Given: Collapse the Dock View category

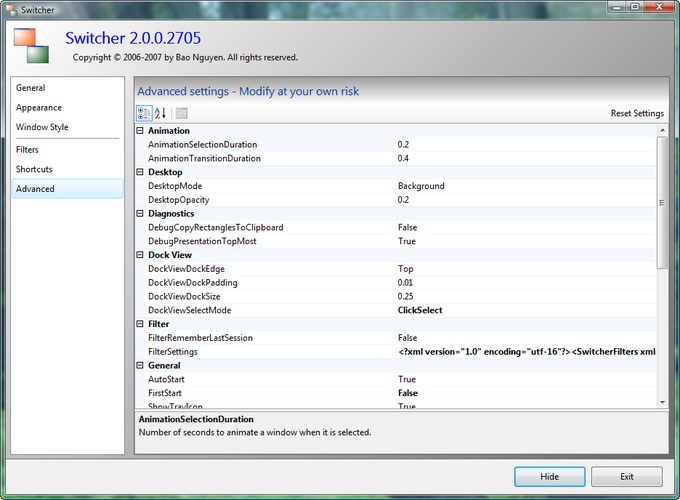Looking at the screenshot, I should (140, 255).
